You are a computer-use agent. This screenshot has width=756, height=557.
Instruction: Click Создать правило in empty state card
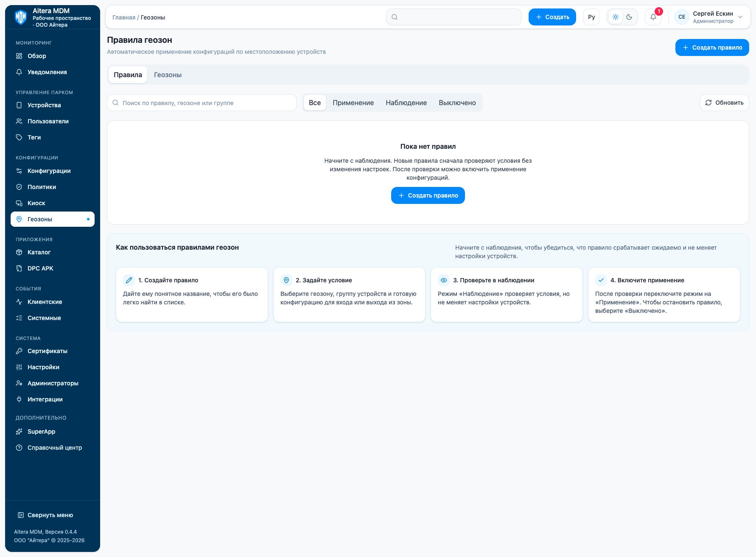coord(428,195)
